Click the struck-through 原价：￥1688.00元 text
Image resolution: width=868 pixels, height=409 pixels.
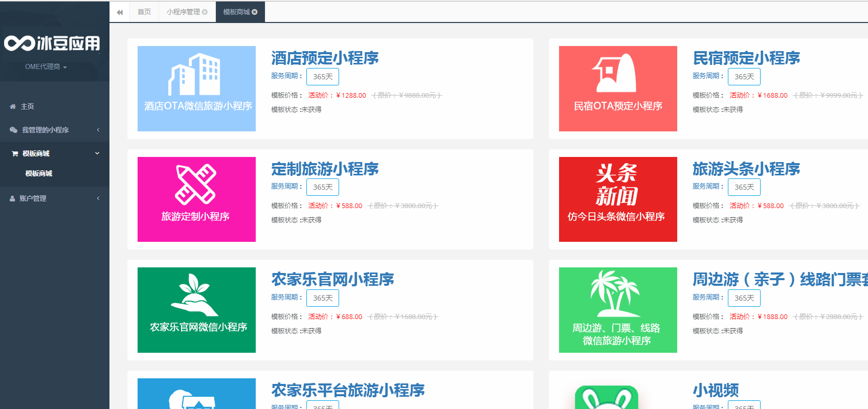403,317
